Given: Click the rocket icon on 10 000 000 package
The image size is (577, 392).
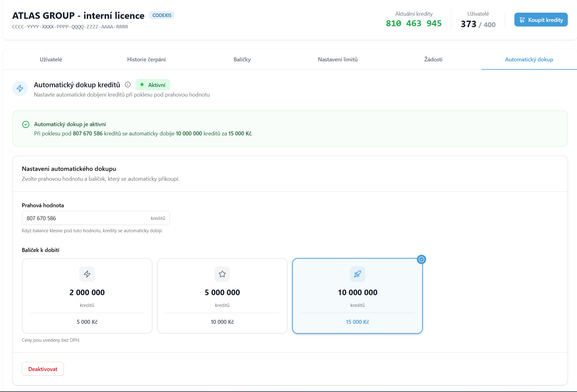Looking at the screenshot, I should (357, 274).
